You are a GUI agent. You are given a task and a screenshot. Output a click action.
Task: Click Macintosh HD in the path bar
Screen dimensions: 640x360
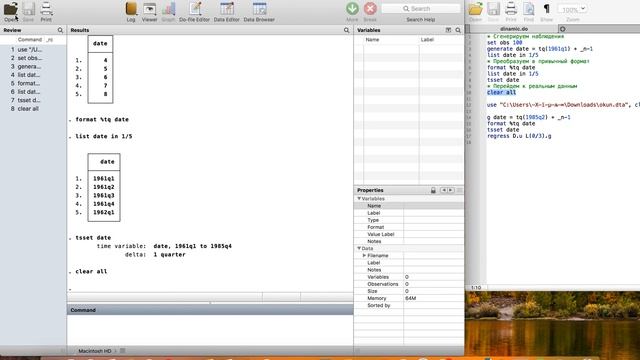[x=94, y=351]
